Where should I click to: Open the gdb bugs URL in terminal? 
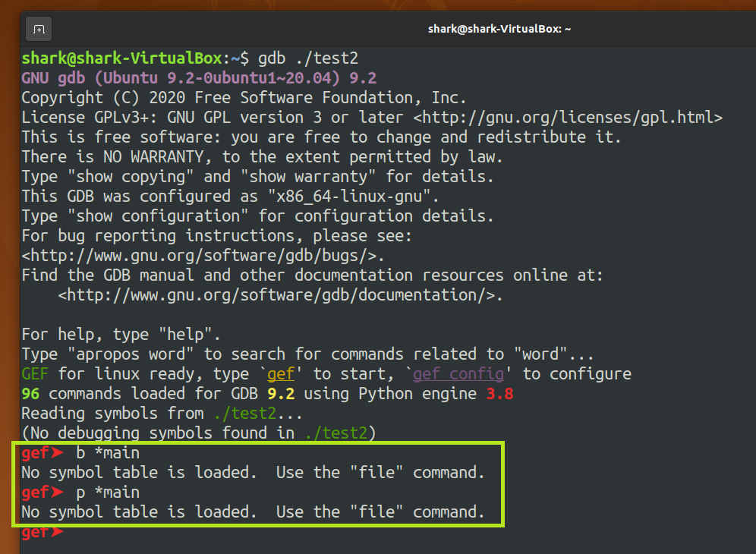click(199, 256)
